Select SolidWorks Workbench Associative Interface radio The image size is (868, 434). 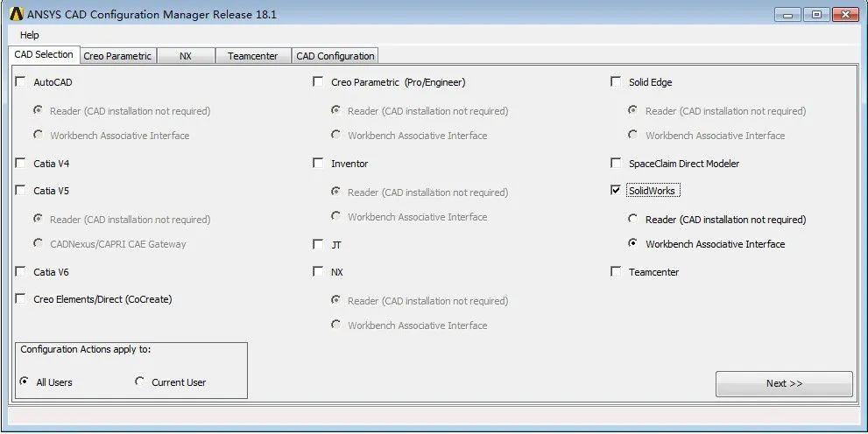pyautogui.click(x=632, y=243)
